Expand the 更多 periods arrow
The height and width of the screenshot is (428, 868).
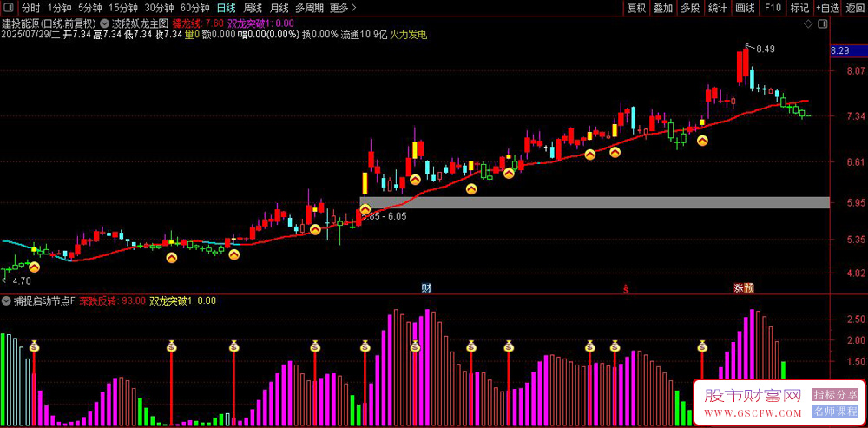point(354,9)
